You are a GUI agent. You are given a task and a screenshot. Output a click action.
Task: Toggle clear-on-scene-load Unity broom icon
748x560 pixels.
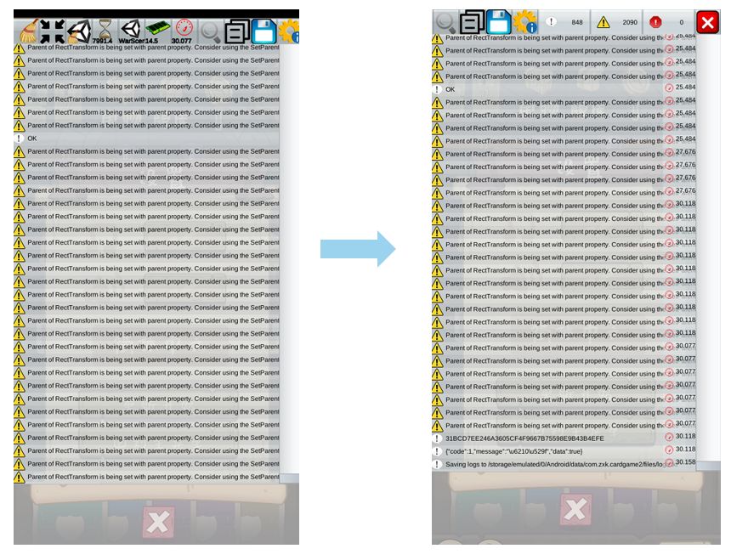pos(79,31)
